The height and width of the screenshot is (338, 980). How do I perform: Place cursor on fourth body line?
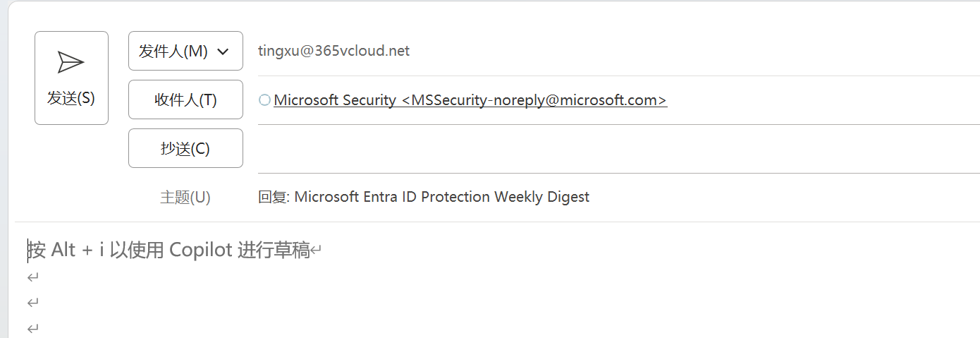pos(33,328)
